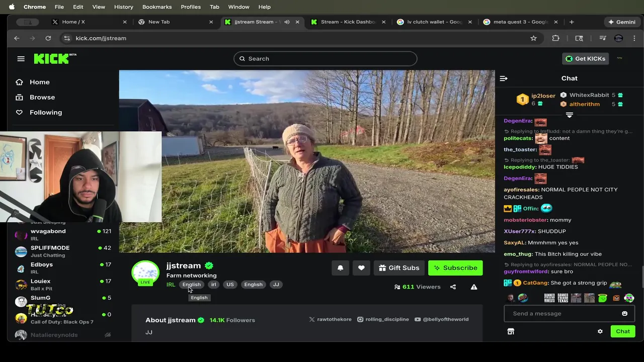The width and height of the screenshot is (644, 362).
Task: Open emoji picker in chat input
Action: 624,314
